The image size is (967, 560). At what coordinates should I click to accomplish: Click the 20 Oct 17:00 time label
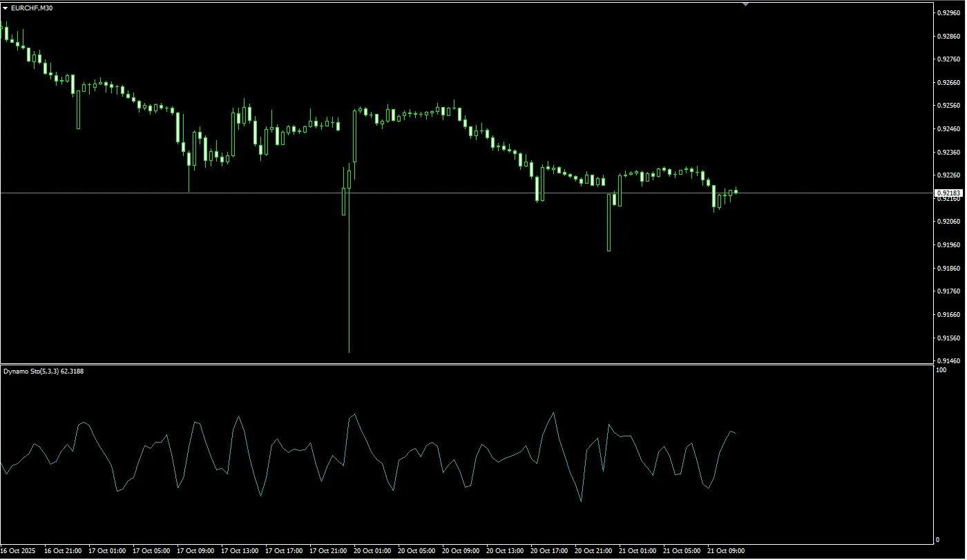tap(548, 551)
